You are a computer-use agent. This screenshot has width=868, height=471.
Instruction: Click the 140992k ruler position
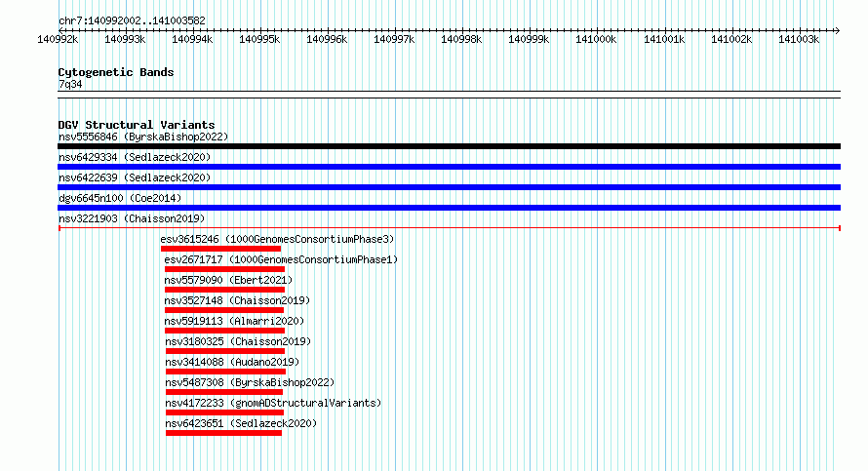pos(58,39)
